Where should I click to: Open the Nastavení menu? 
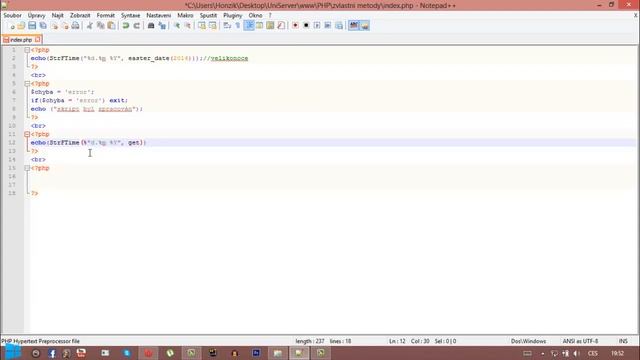(x=159, y=16)
